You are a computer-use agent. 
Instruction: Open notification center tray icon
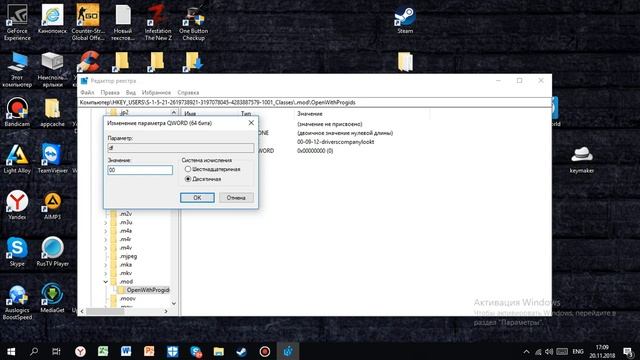628,351
